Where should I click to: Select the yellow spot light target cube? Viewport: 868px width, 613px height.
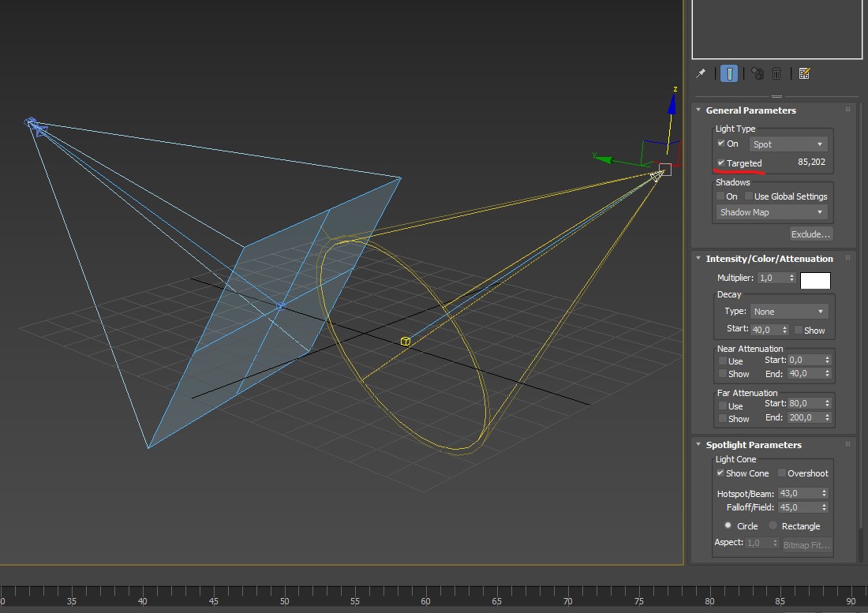[x=406, y=342]
